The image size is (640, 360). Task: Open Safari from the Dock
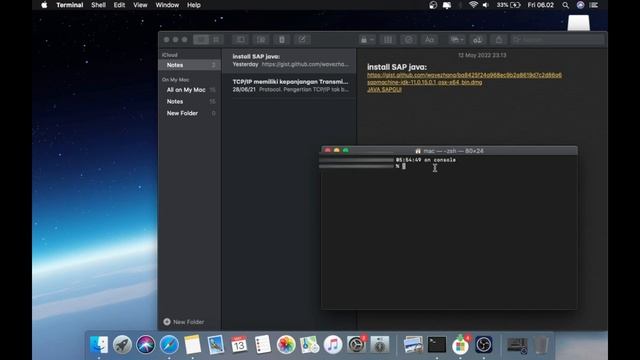click(x=169, y=345)
